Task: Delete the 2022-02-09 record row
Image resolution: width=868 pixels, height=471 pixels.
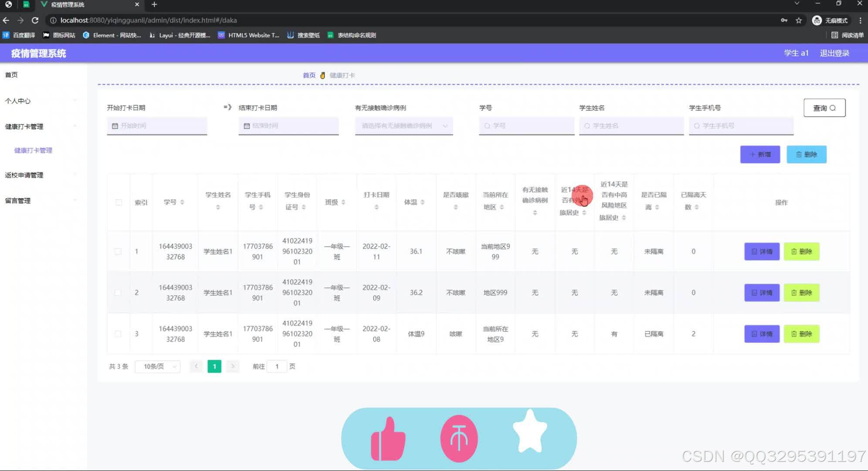Action: [801, 293]
